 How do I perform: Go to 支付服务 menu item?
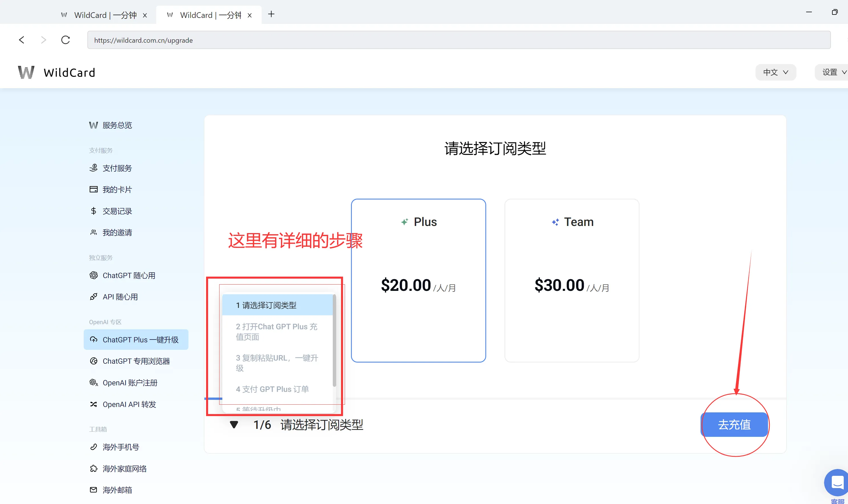[136, 168]
